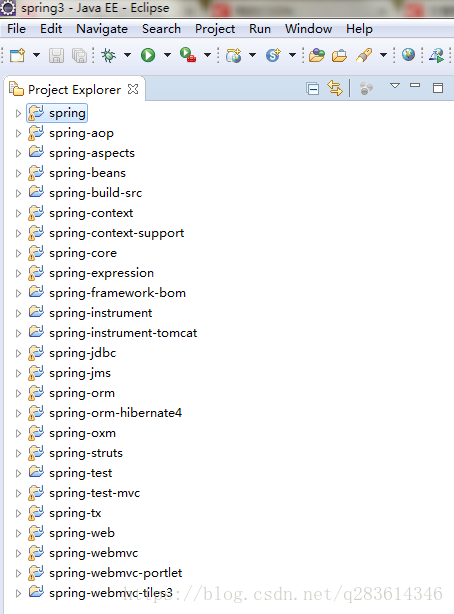Open the New wizard dropdown arrow
The image size is (454, 614).
[36, 55]
